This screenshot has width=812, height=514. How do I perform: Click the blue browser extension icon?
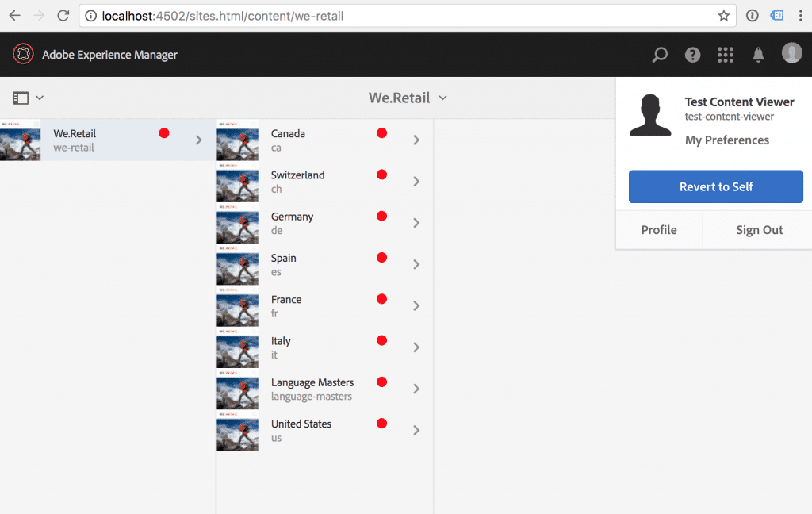point(777,16)
